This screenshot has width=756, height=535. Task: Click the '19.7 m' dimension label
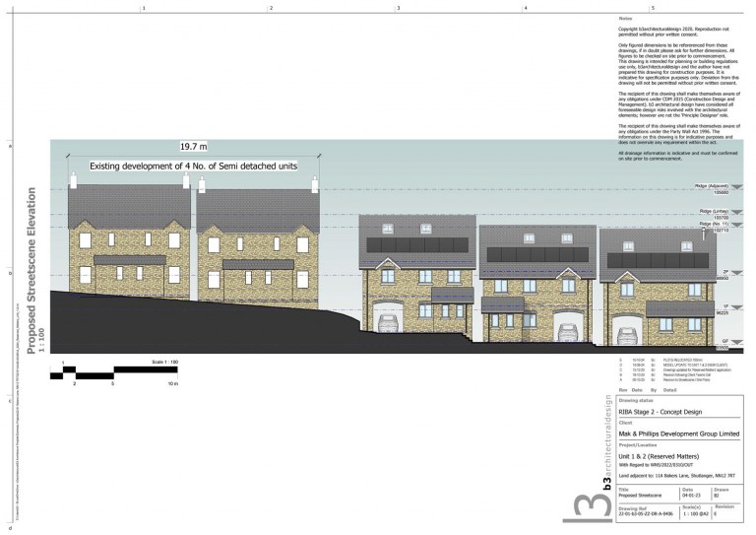(194, 146)
